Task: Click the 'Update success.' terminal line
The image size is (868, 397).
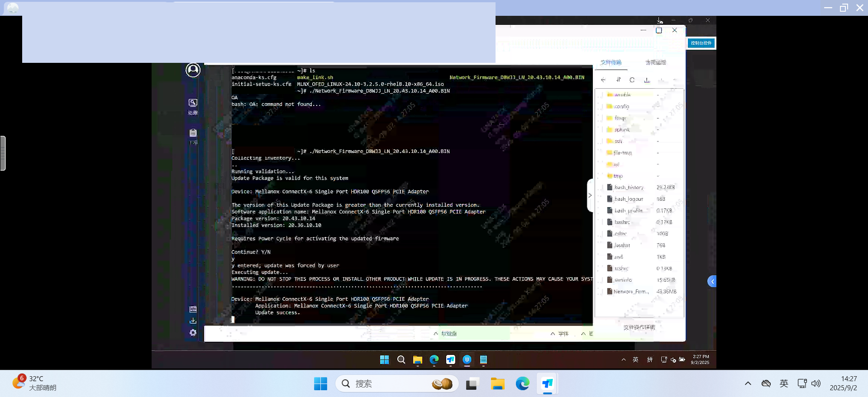Action: [277, 313]
